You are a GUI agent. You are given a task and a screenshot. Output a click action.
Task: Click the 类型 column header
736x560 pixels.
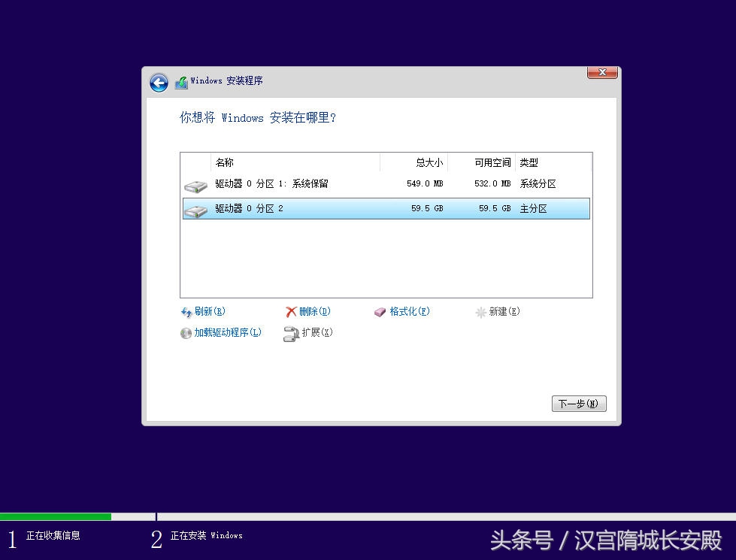coord(553,162)
